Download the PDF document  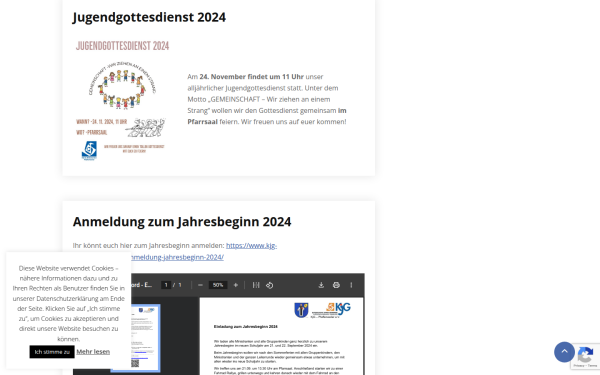pos(321,285)
